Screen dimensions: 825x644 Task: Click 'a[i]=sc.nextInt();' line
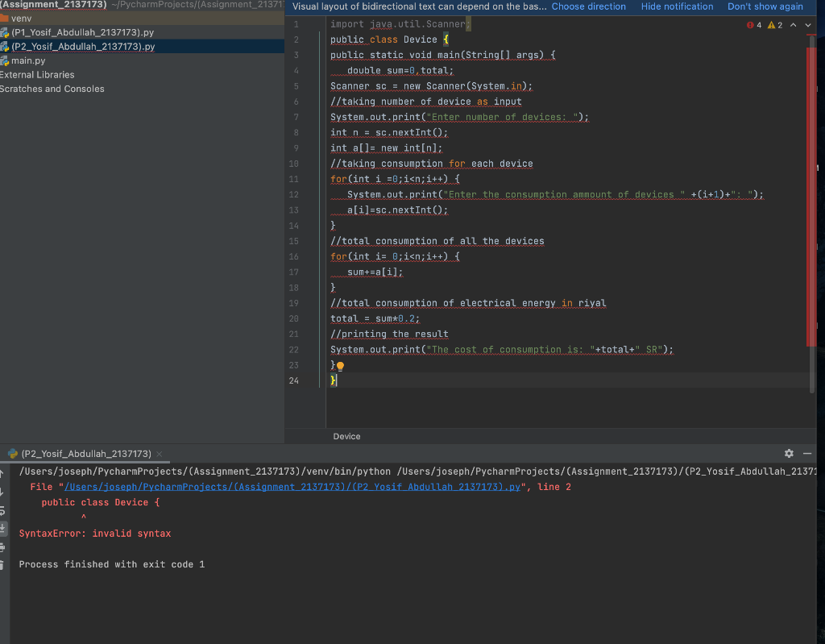tap(397, 210)
